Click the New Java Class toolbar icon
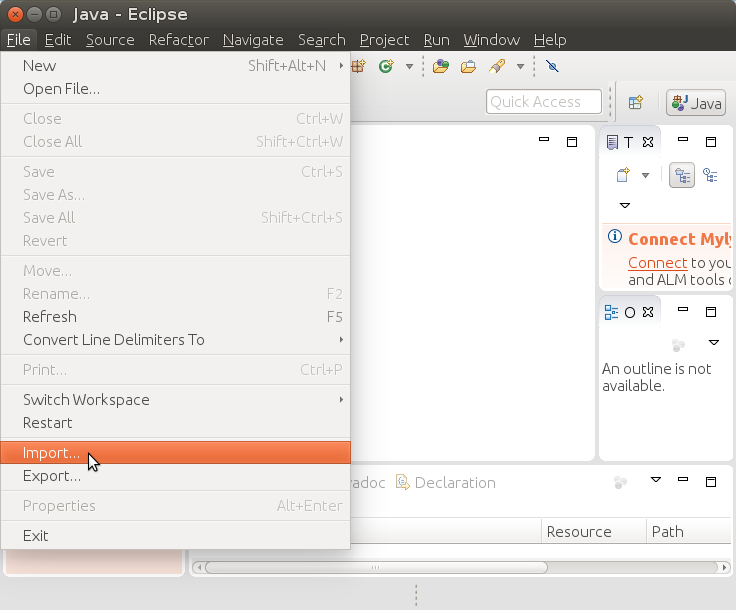Image resolution: width=736 pixels, height=610 pixels. point(386,67)
